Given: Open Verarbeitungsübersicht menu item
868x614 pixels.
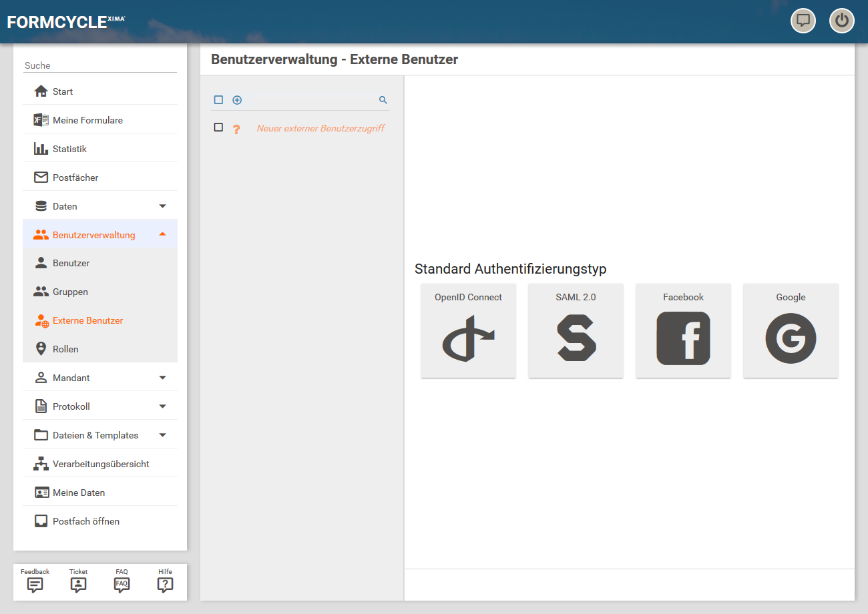Looking at the screenshot, I should click(x=100, y=464).
